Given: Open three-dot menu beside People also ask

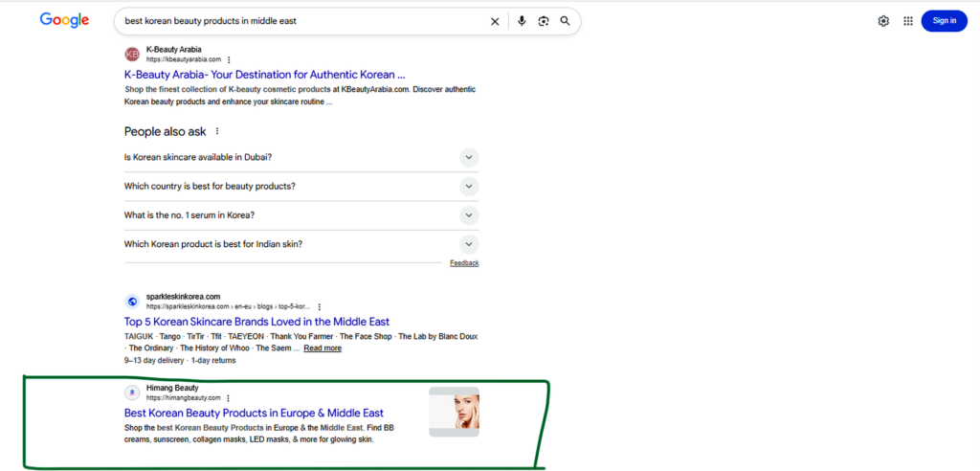Looking at the screenshot, I should [x=217, y=131].
